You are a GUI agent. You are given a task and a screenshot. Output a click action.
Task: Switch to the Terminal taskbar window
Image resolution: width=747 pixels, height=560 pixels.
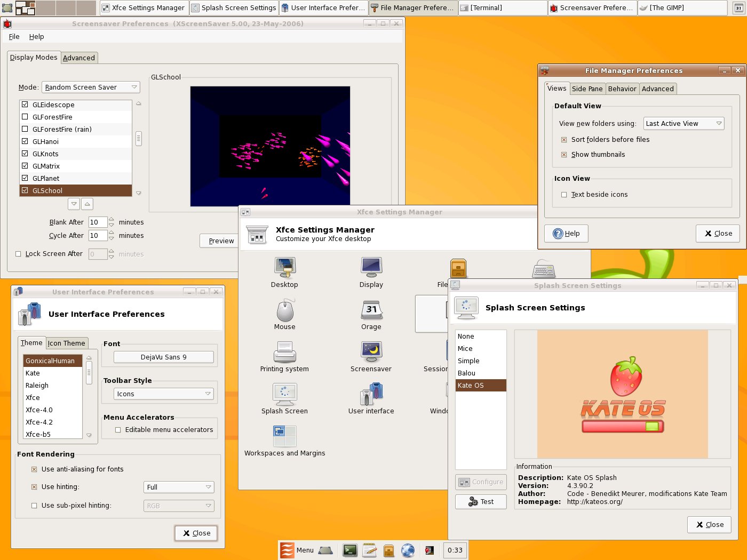point(503,7)
